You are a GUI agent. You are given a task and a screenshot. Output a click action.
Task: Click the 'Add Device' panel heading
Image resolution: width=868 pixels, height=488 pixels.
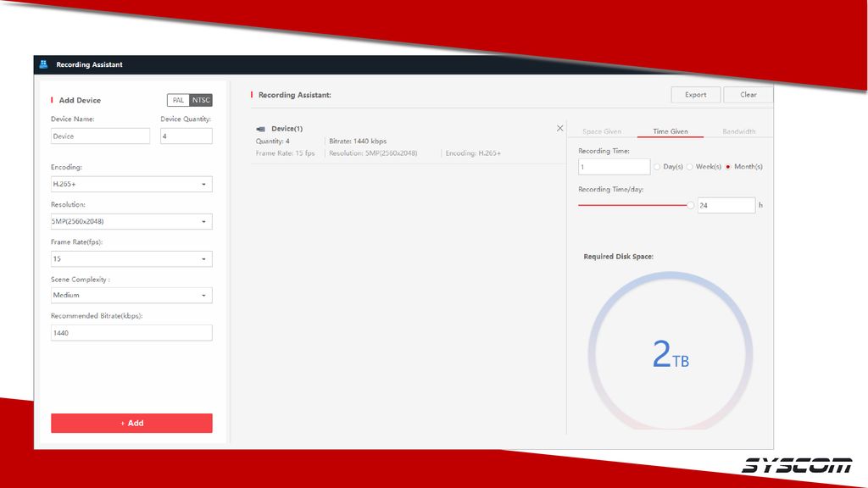coord(80,100)
